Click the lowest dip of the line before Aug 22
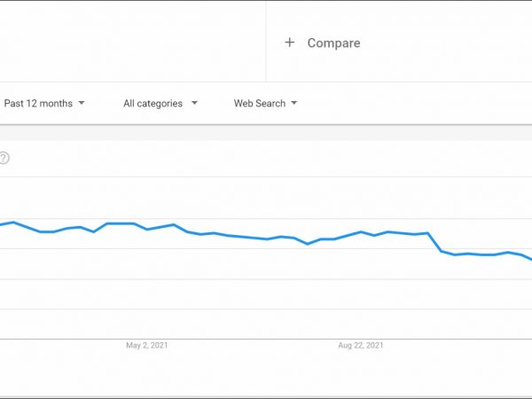Viewport: 532px width, 399px height. click(308, 244)
